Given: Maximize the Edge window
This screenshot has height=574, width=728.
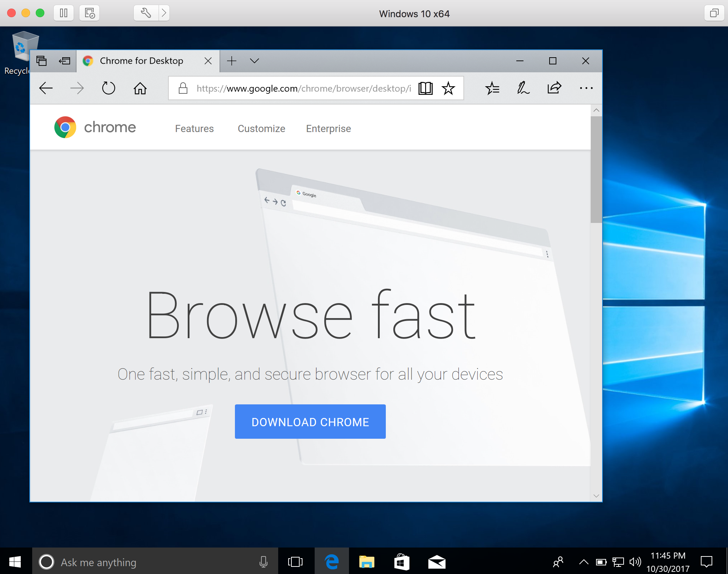Looking at the screenshot, I should click(x=553, y=61).
